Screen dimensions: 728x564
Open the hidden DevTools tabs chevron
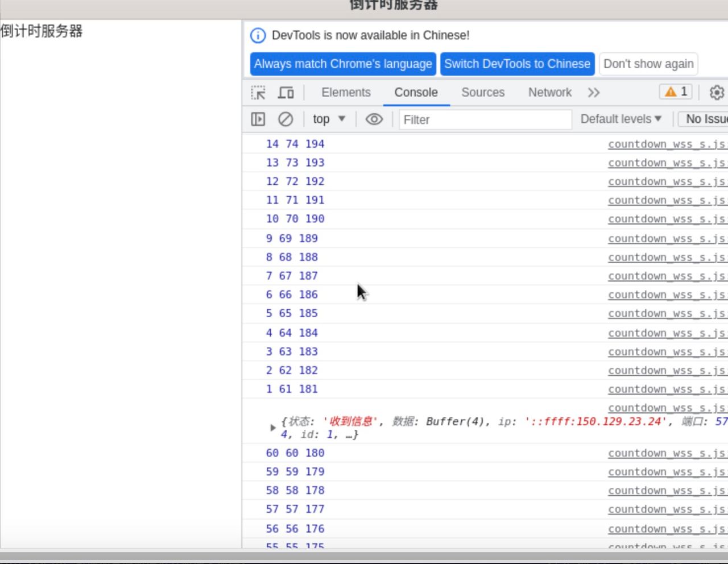[x=594, y=93]
